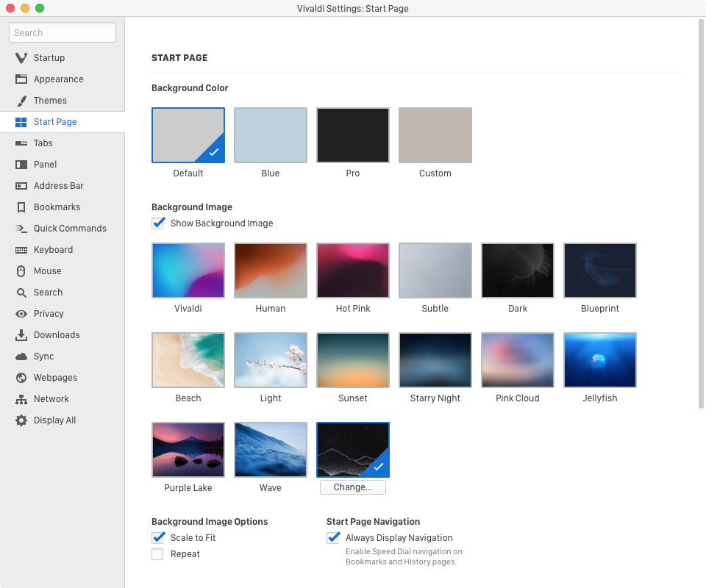Click the address bar icon in sidebar
The image size is (706, 588).
click(x=21, y=186)
